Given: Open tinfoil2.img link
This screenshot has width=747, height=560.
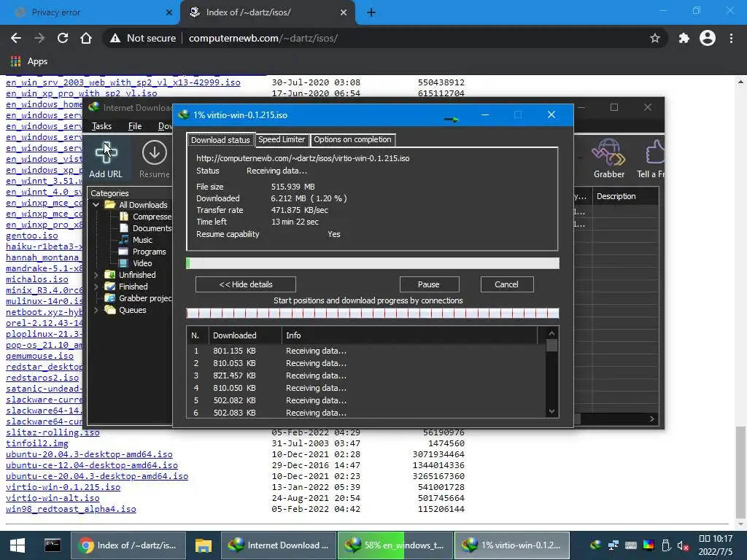Looking at the screenshot, I should click(36, 443).
